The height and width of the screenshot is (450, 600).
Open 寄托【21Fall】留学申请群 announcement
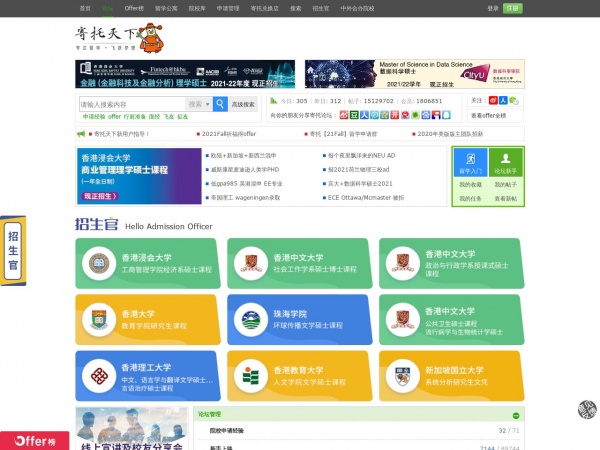coord(343,134)
